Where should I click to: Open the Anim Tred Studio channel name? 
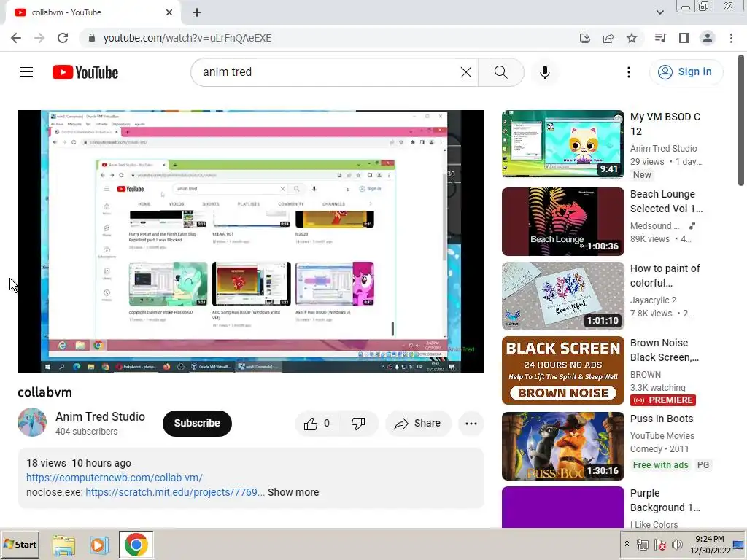[100, 416]
